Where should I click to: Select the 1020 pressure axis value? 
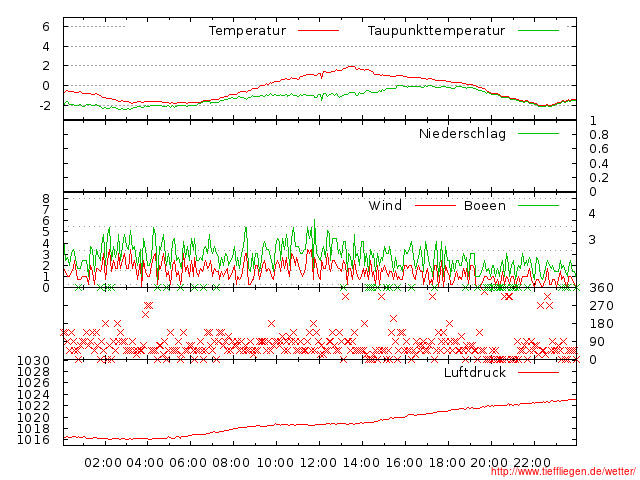[33, 418]
